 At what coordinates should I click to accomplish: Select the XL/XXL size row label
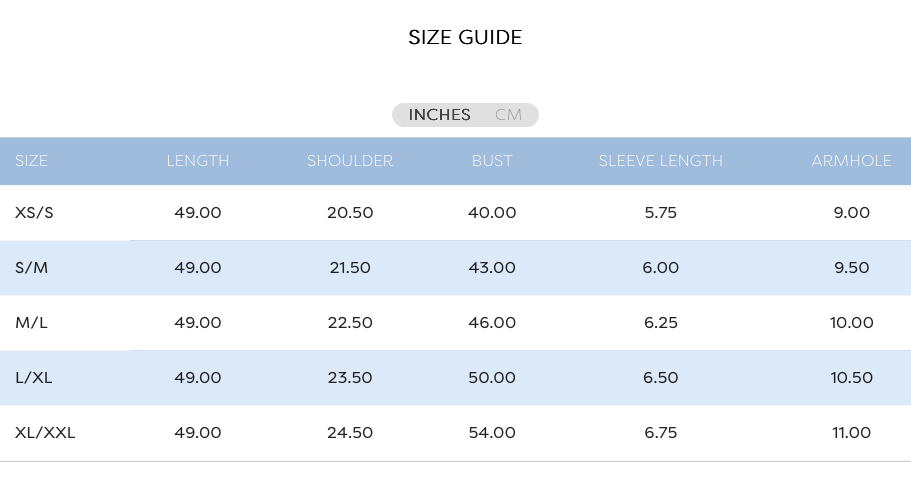coord(45,433)
